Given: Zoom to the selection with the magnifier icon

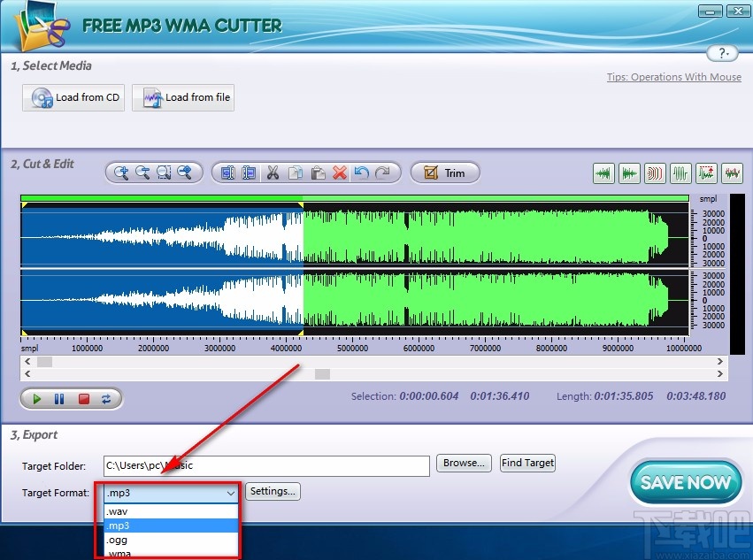Looking at the screenshot, I should (164, 173).
